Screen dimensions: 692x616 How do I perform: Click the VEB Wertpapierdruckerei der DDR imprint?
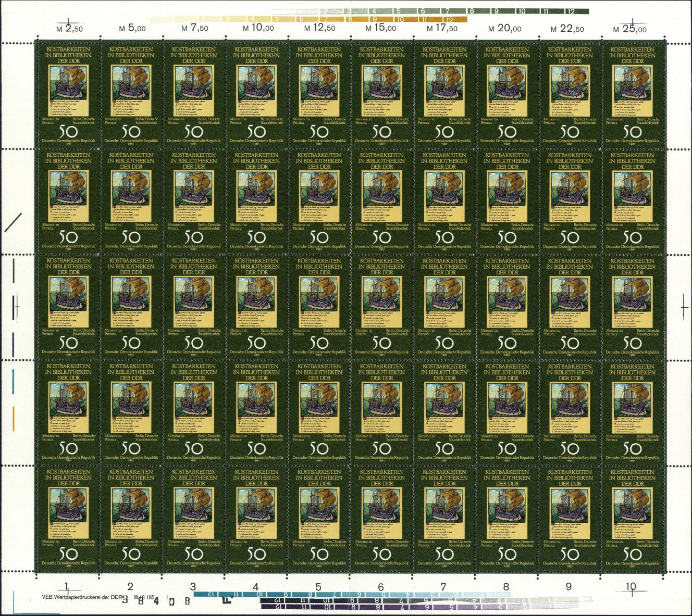[x=82, y=597]
